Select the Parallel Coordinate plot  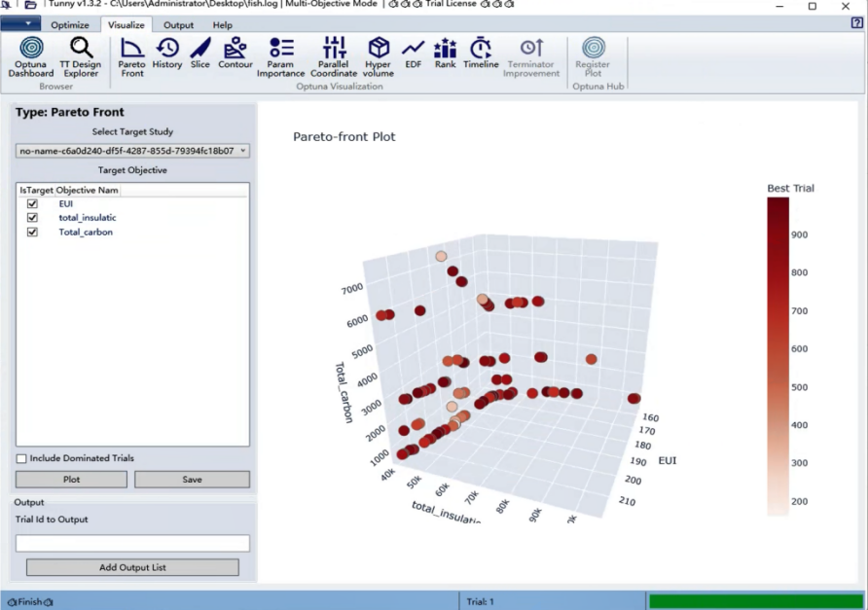click(x=334, y=56)
